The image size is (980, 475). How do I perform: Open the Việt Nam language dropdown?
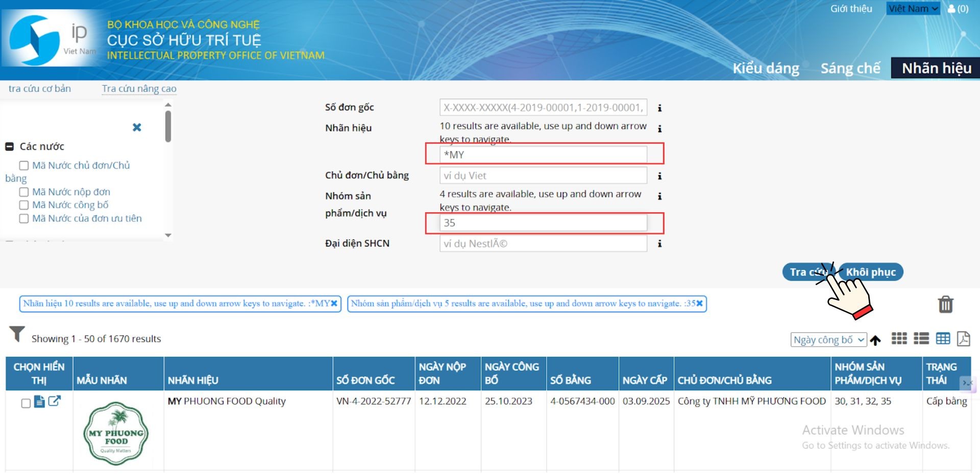[913, 9]
